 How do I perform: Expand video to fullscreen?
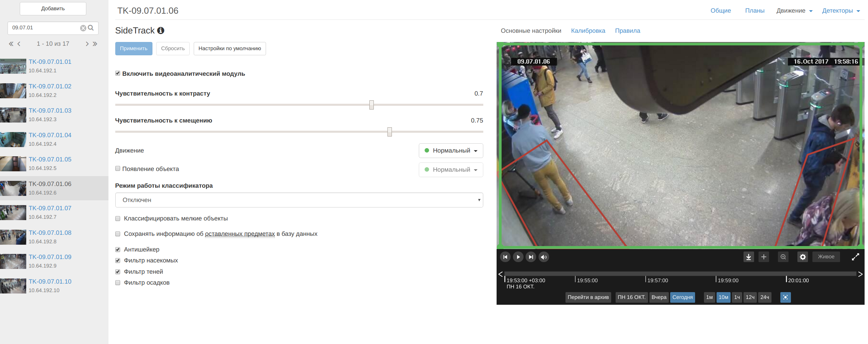(x=855, y=257)
